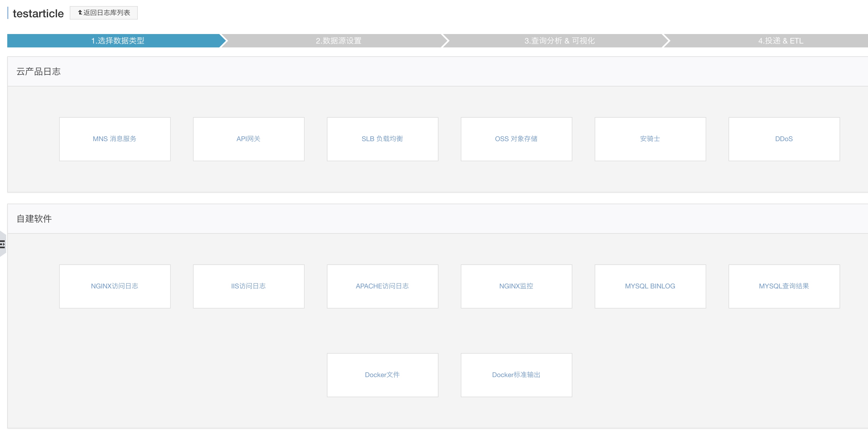
Task: Click the return to logstore list button
Action: [x=104, y=13]
